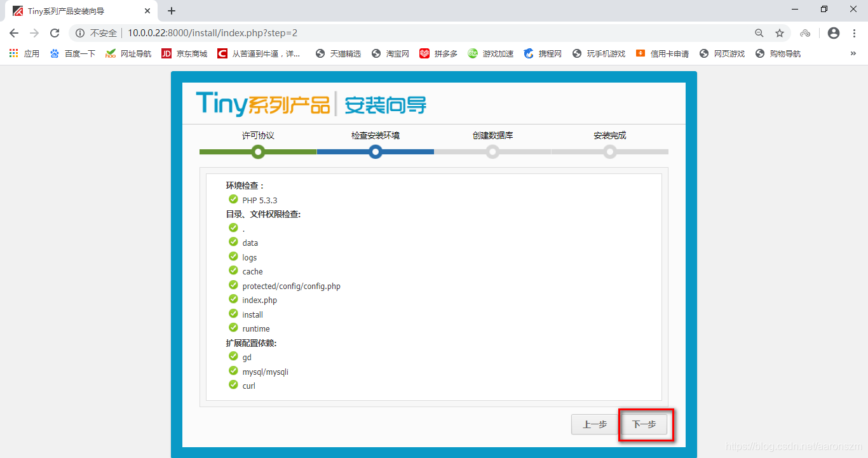The width and height of the screenshot is (868, 458).
Task: Select the 扩展配置依赖 heading text
Action: [252, 343]
